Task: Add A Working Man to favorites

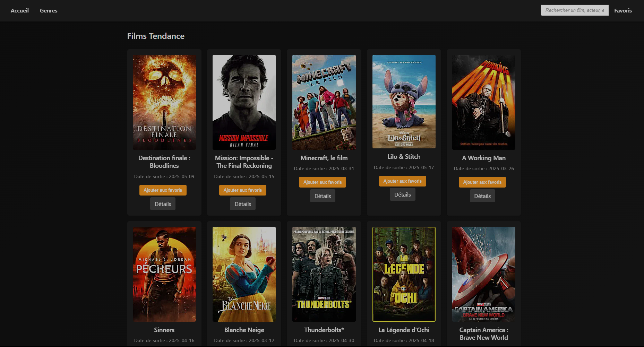Action: pyautogui.click(x=482, y=182)
